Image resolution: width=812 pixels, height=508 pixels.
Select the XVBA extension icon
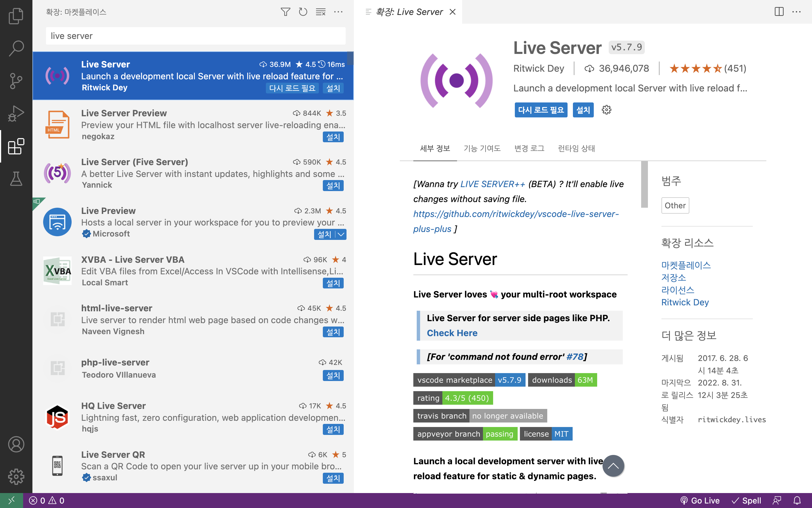[x=58, y=271]
